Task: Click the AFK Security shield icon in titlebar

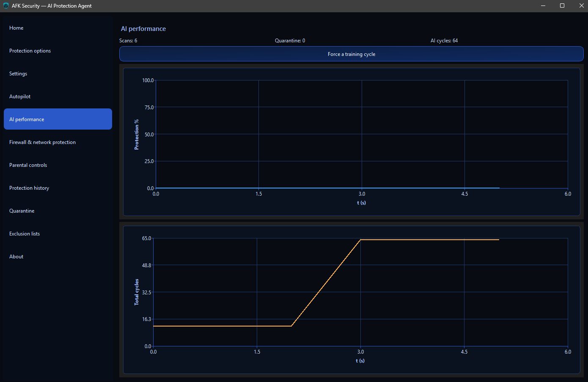Action: (5, 6)
